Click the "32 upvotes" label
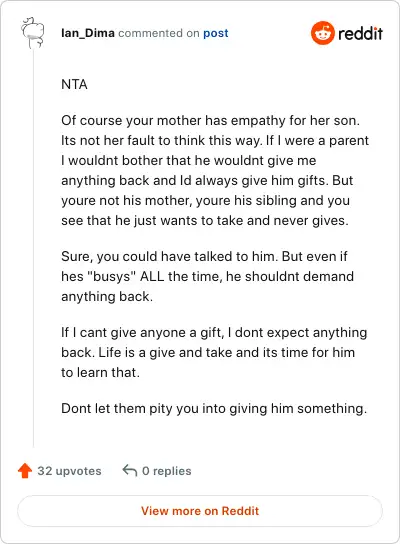Viewport: 400px width, 544px height. (x=69, y=471)
